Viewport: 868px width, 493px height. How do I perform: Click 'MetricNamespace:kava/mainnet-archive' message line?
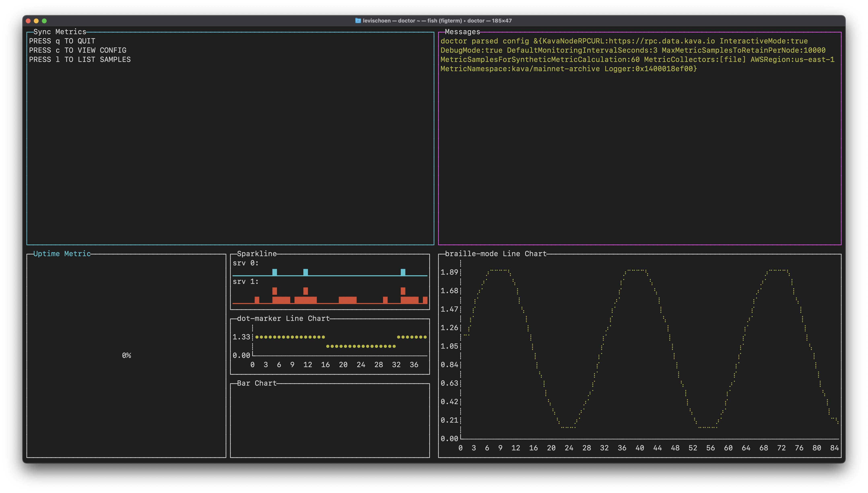(568, 69)
